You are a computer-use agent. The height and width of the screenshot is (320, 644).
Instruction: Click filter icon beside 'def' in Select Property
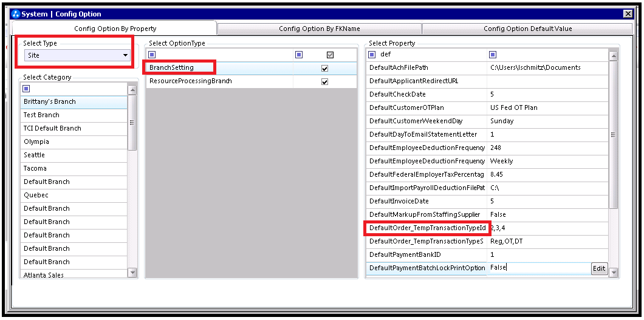[x=372, y=54]
